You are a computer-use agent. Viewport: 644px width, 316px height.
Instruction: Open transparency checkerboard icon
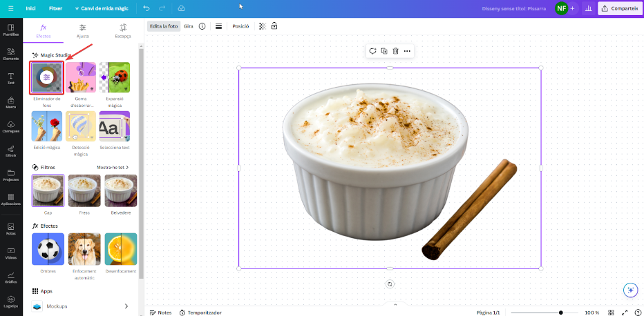pyautogui.click(x=263, y=26)
